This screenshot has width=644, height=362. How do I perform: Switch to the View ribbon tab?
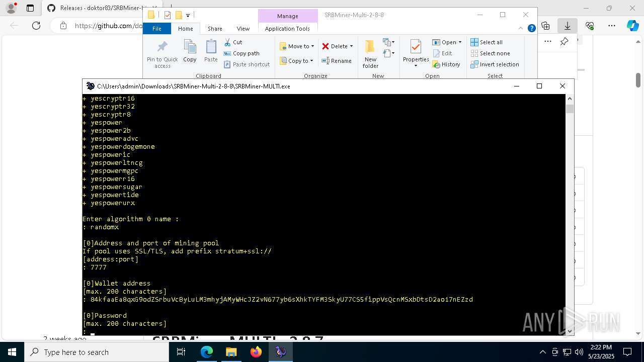click(x=243, y=29)
